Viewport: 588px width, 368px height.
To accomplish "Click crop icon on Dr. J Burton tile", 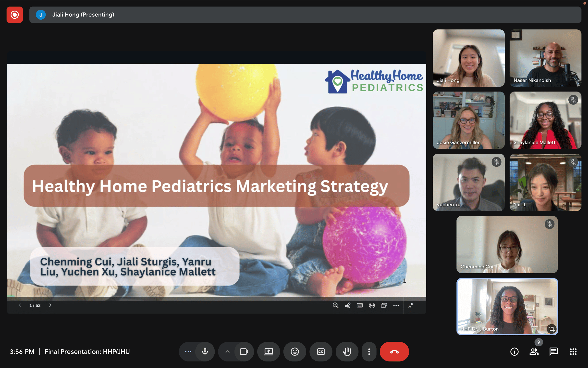I will tap(552, 329).
